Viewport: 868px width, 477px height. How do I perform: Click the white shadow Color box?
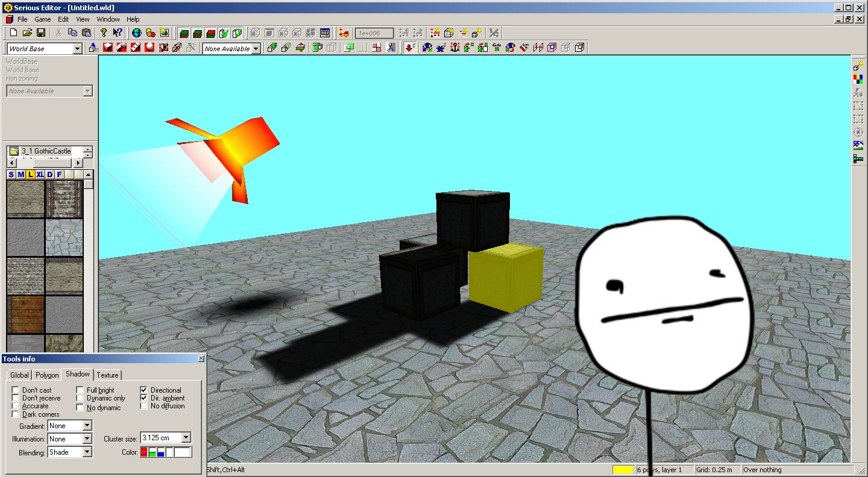pos(183,452)
